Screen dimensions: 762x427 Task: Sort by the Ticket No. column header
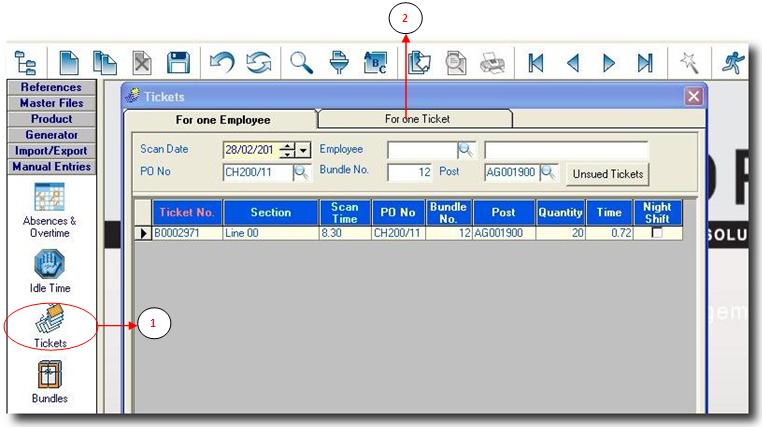click(187, 212)
